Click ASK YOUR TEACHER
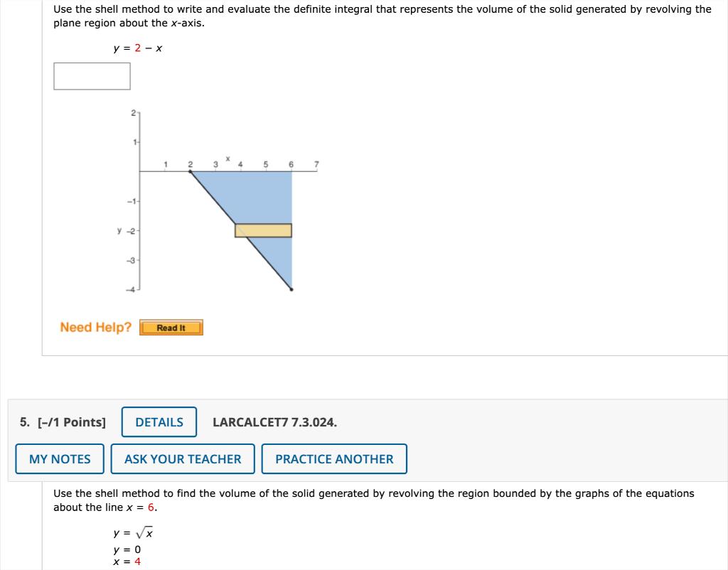 click(x=182, y=459)
